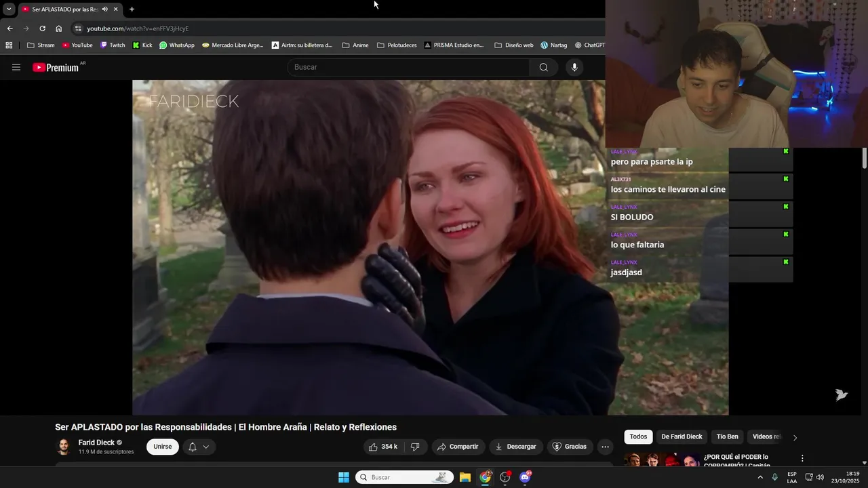Open the YouTube guide hamburger menu
Screen dimensions: 868x488
pyautogui.click(x=16, y=67)
